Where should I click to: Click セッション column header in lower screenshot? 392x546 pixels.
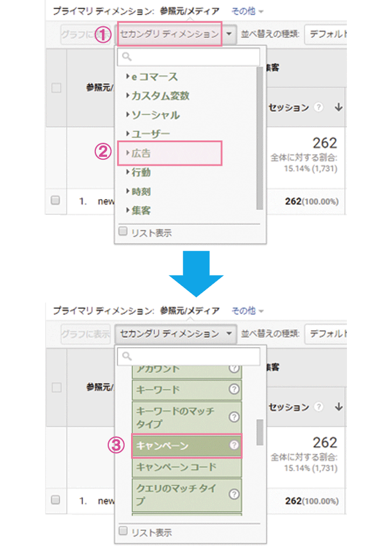point(288,407)
